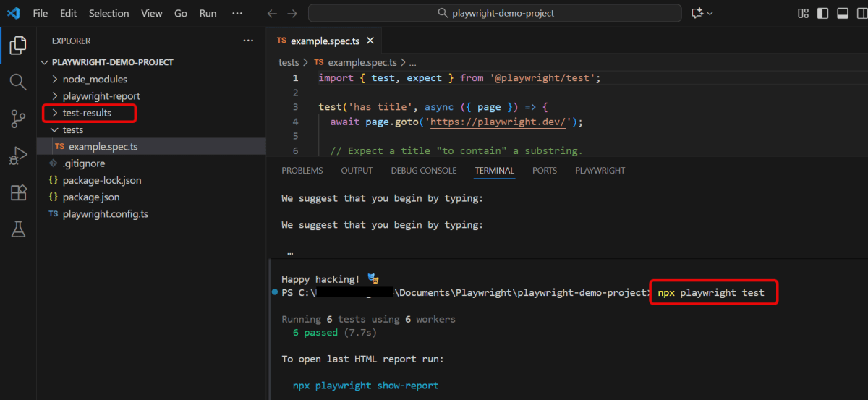Image resolution: width=868 pixels, height=400 pixels.
Task: Open the Search view in activity bar
Action: tap(18, 82)
